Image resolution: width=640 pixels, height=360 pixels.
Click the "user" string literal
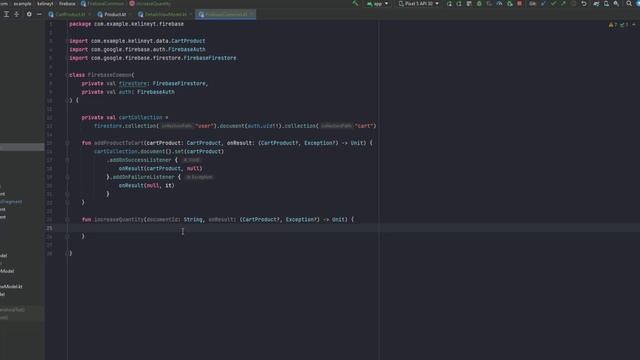pos(205,126)
